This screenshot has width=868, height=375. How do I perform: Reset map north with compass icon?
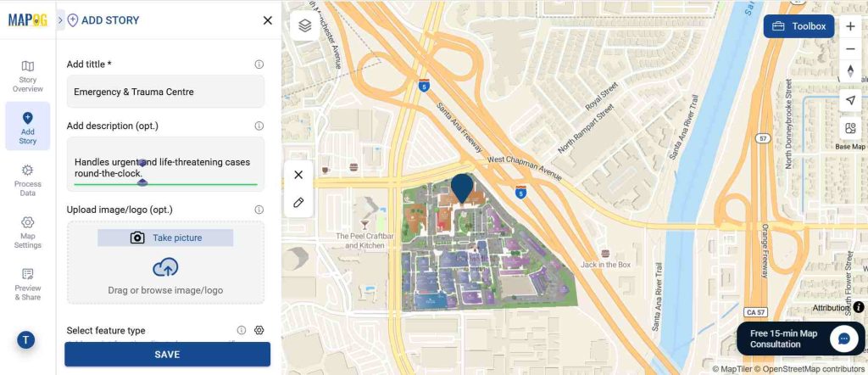(x=850, y=71)
